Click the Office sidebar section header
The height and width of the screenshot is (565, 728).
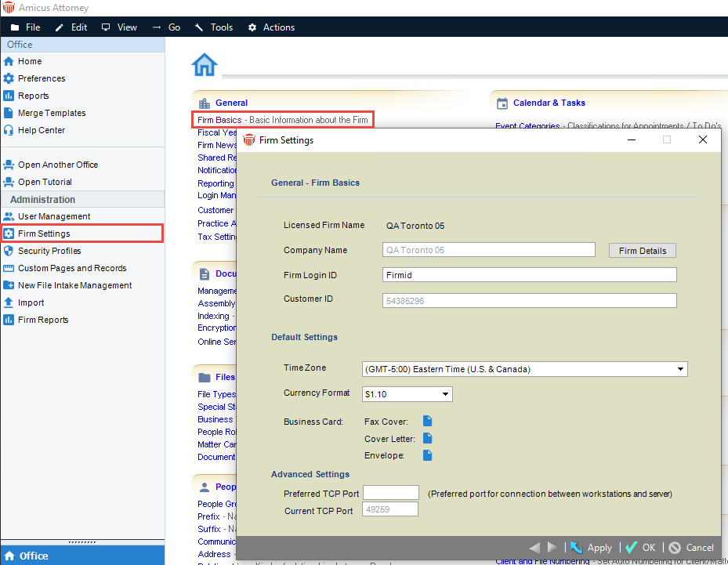82,45
